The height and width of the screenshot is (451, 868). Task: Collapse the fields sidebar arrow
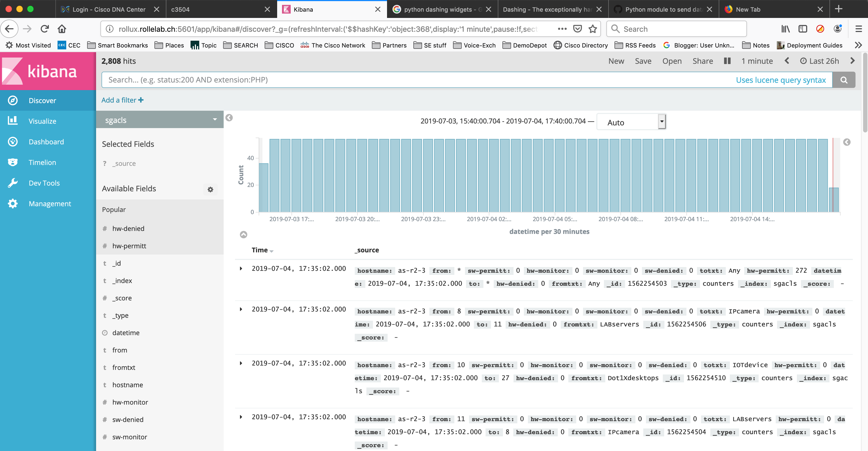pyautogui.click(x=229, y=117)
